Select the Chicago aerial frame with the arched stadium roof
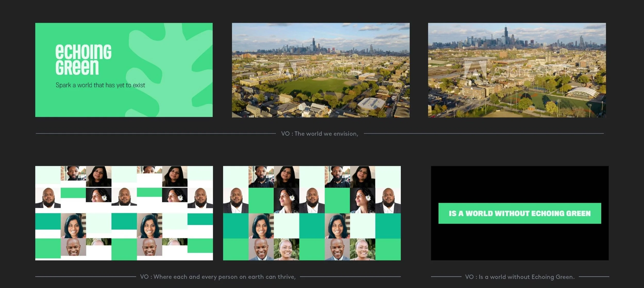Image resolution: width=644 pixels, height=288 pixels. click(517, 70)
